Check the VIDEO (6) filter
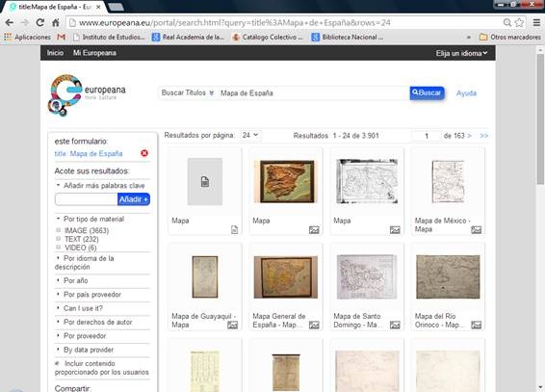The width and height of the screenshot is (545, 392). (58, 248)
